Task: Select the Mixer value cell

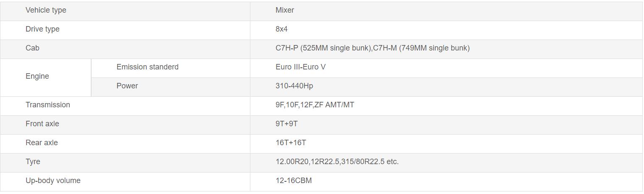Action: pos(285,10)
